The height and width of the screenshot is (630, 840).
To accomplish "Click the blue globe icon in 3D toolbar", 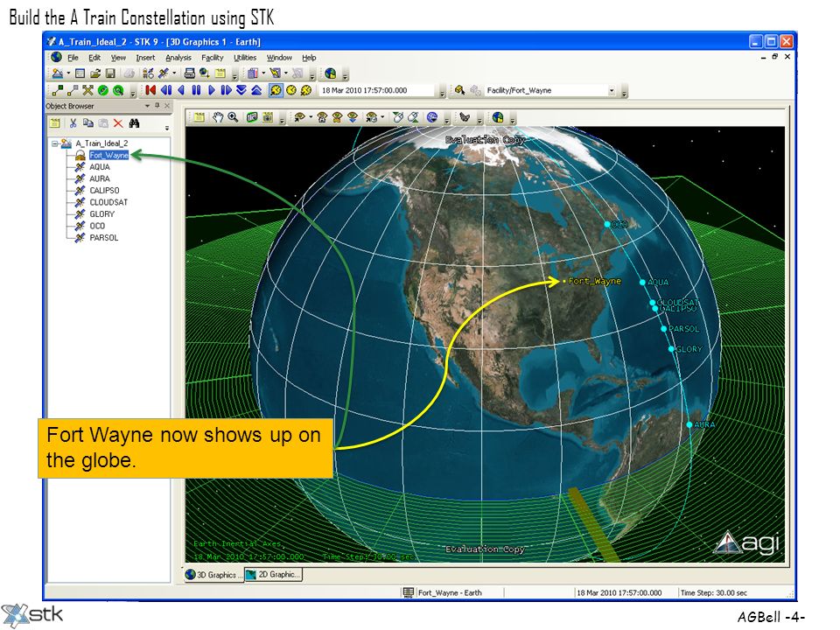I will tap(432, 117).
